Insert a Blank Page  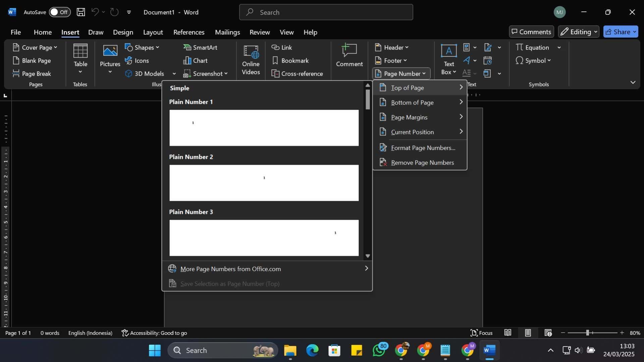coord(32,60)
